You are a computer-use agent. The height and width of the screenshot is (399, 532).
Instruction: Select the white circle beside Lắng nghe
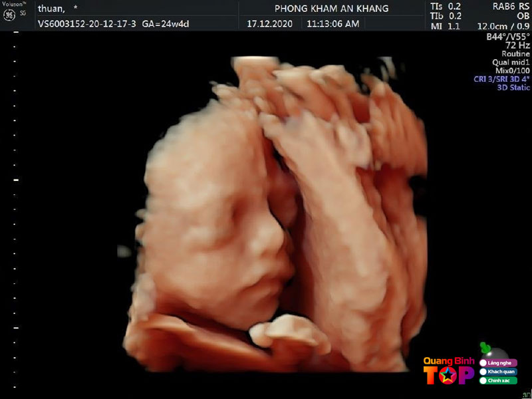[x=483, y=362]
